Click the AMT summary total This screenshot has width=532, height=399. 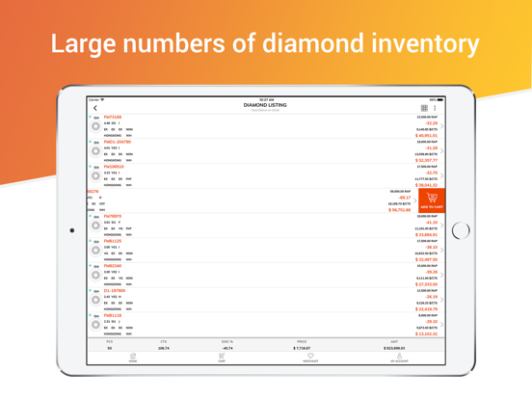point(394,348)
